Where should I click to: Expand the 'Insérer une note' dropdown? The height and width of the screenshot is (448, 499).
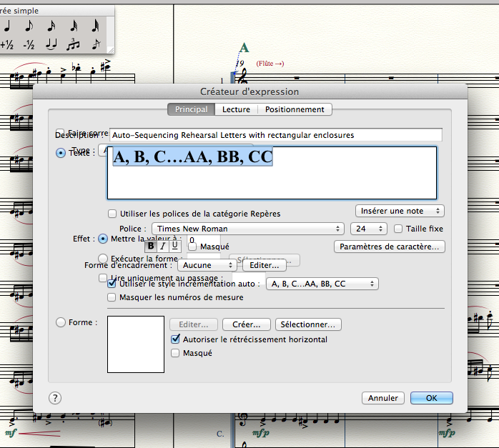(400, 211)
